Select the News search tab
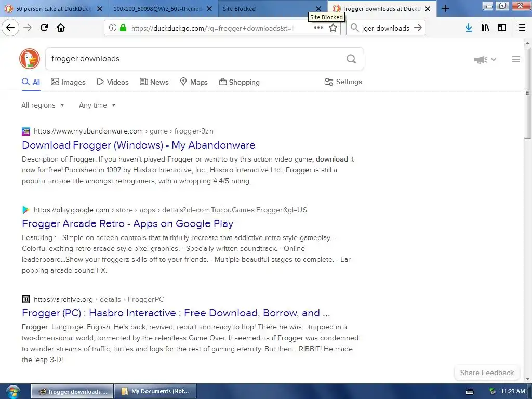The height and width of the screenshot is (399, 532). click(154, 82)
